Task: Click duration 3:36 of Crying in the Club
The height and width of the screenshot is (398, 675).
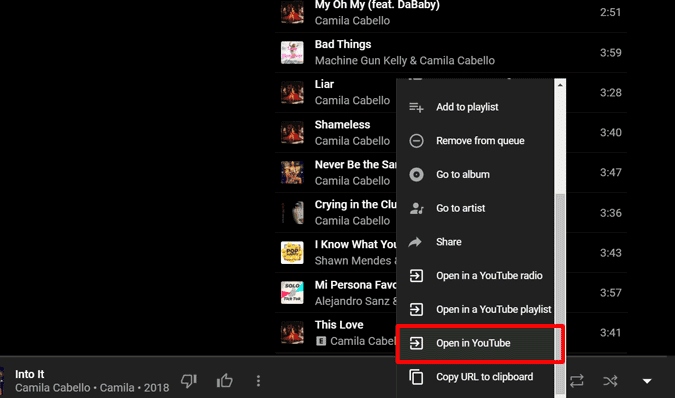Action: [610, 213]
